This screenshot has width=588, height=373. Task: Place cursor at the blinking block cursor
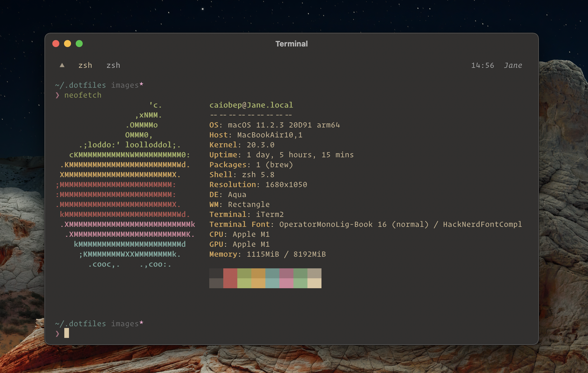67,333
